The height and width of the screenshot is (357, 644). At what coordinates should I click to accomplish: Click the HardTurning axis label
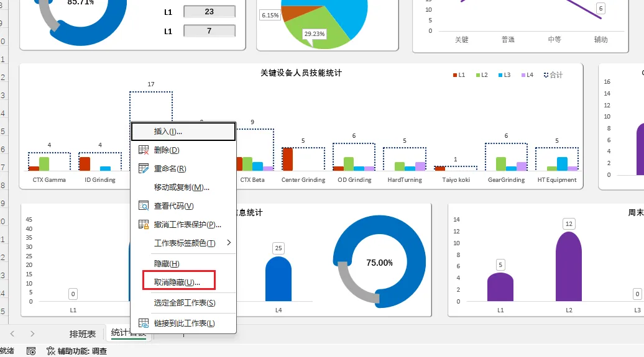tap(405, 179)
